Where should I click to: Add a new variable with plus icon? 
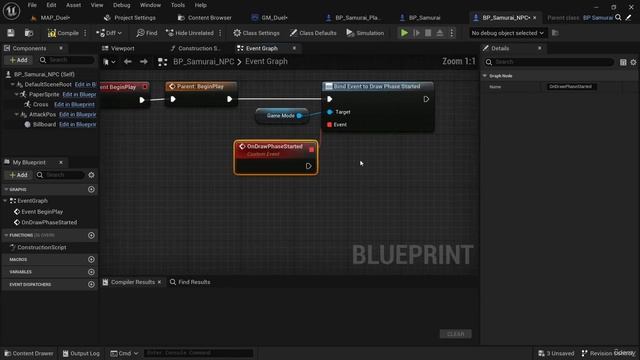[x=91, y=272]
